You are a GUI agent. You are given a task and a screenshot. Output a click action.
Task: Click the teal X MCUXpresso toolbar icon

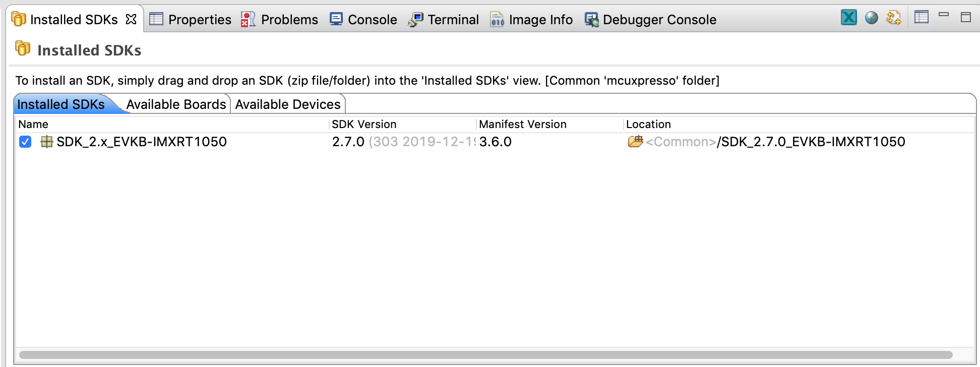[848, 18]
